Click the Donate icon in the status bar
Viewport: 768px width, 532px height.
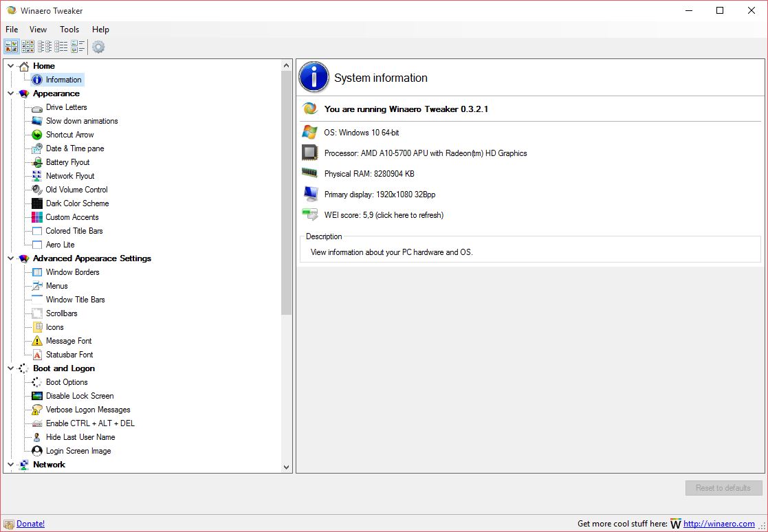[9, 524]
